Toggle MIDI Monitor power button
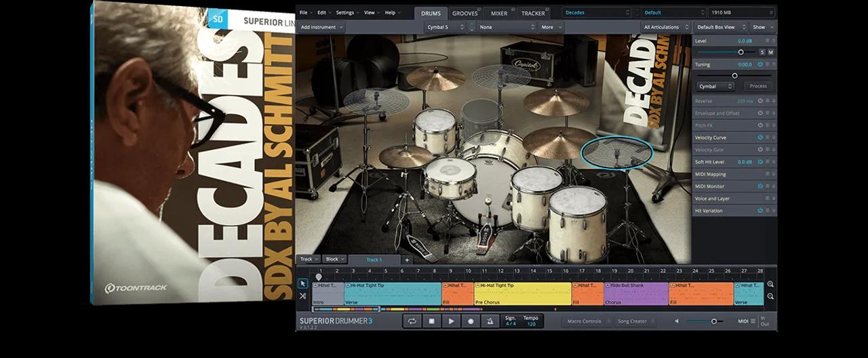The width and height of the screenshot is (868, 358). [x=760, y=186]
